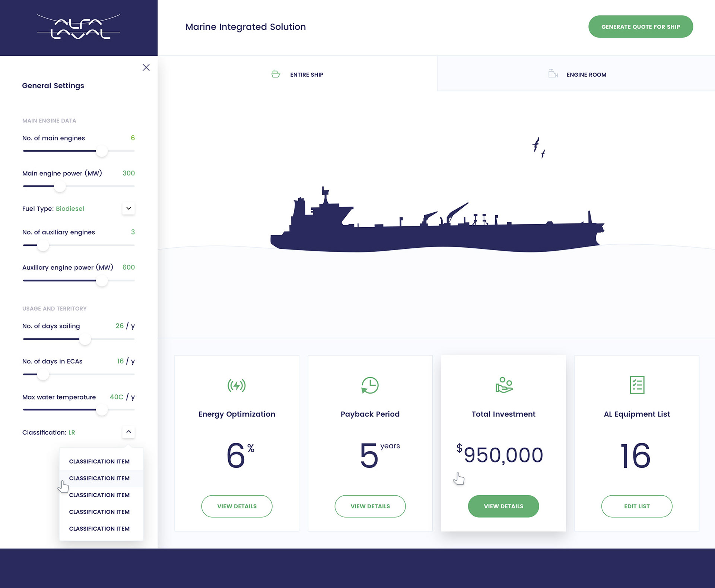The width and height of the screenshot is (715, 588).
Task: Expand the Fuel Type dropdown
Action: coord(128,208)
